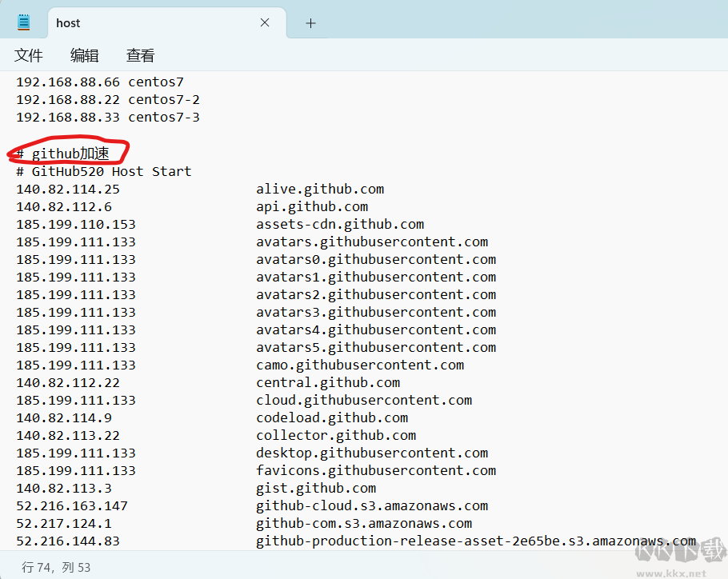This screenshot has width=728, height=579.
Task: Close the host tab
Action: point(264,22)
